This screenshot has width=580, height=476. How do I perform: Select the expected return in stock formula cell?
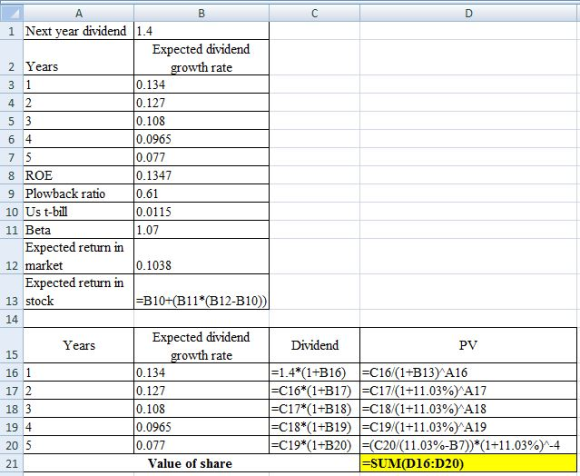point(202,292)
